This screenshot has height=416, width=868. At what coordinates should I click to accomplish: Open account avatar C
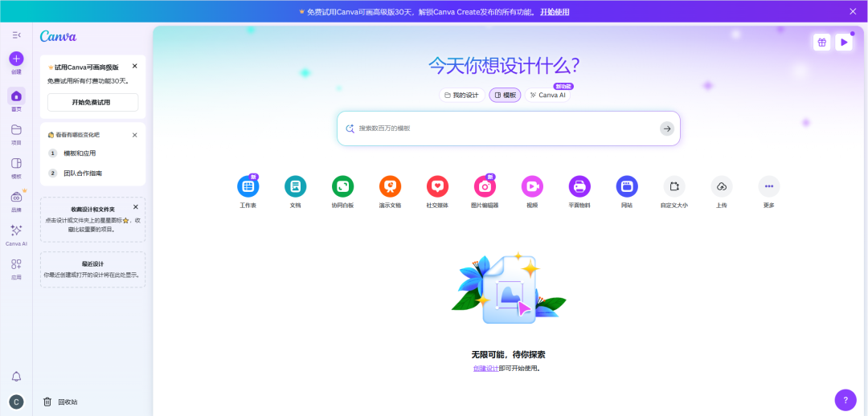click(x=16, y=402)
